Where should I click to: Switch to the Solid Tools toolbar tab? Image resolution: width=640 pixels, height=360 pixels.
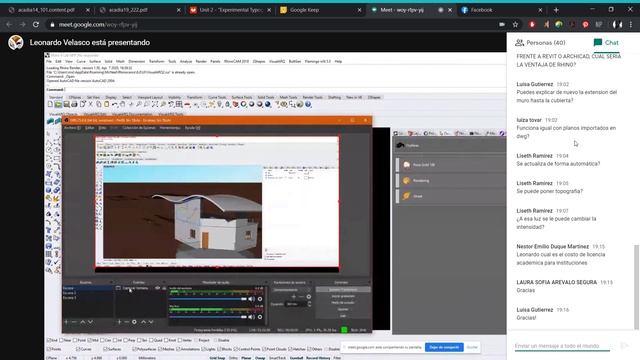266,97
